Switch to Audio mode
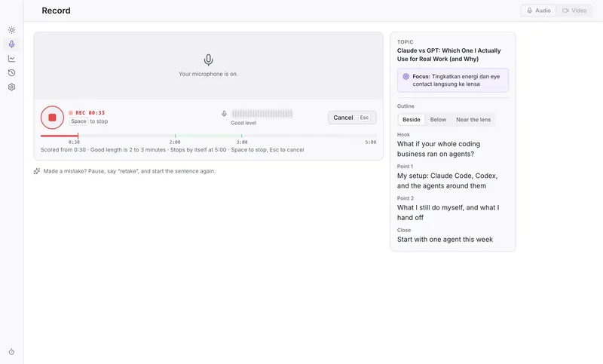 tap(539, 11)
